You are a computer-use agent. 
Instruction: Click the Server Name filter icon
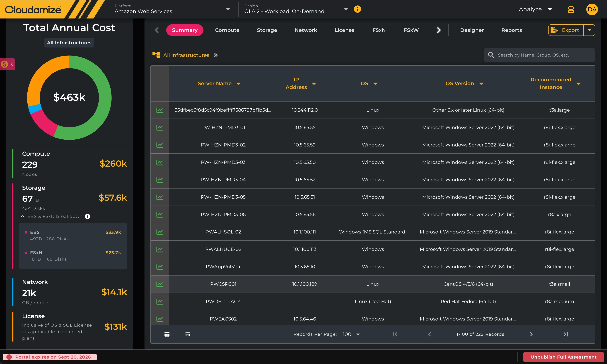click(x=239, y=83)
